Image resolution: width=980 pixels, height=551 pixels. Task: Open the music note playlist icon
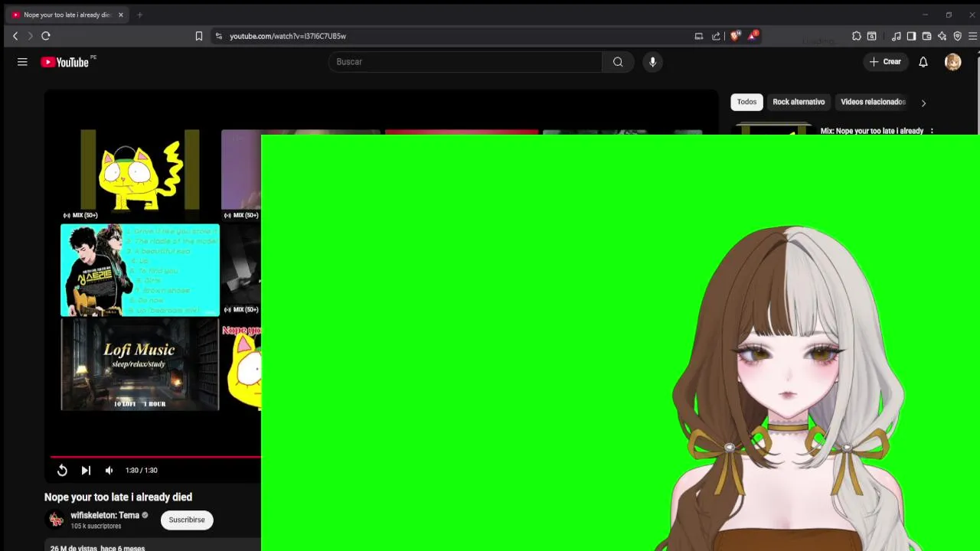897,36
